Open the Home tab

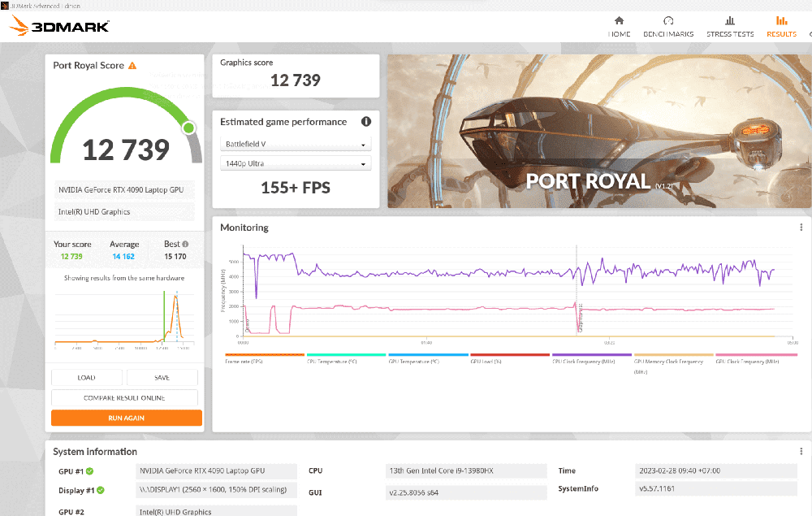[619, 27]
